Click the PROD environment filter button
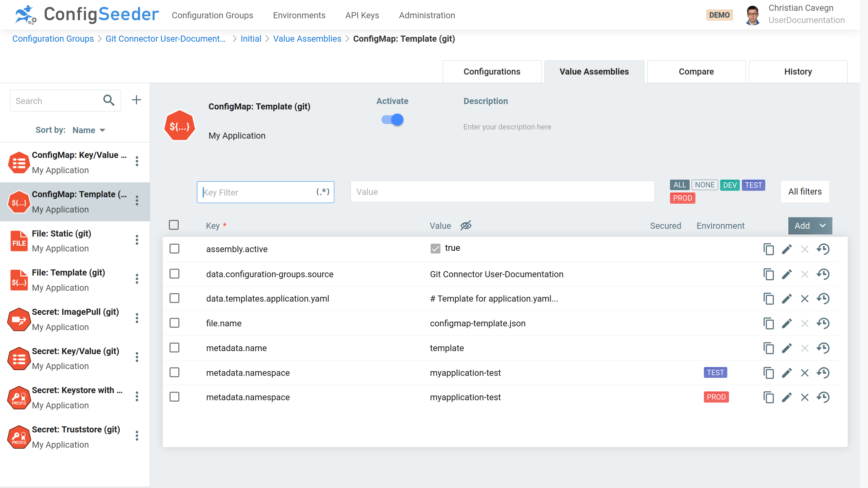Viewport: 868px width, 488px height. tap(683, 198)
